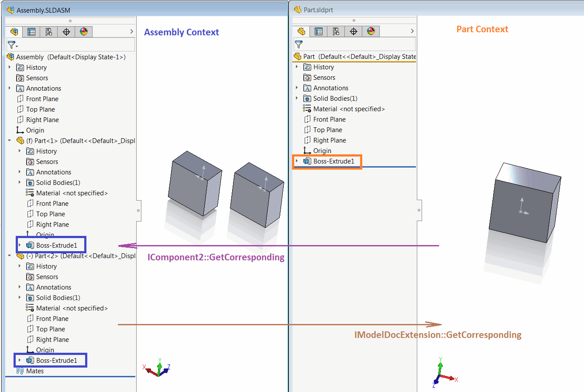Click the Assembly document icon at the tree root
This screenshot has height=392, width=584.
tap(10, 57)
